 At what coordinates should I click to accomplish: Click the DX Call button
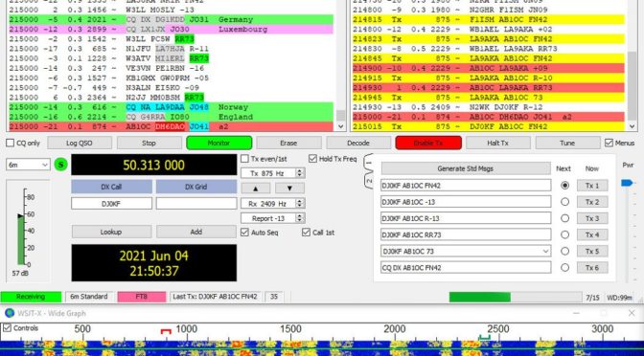click(111, 187)
